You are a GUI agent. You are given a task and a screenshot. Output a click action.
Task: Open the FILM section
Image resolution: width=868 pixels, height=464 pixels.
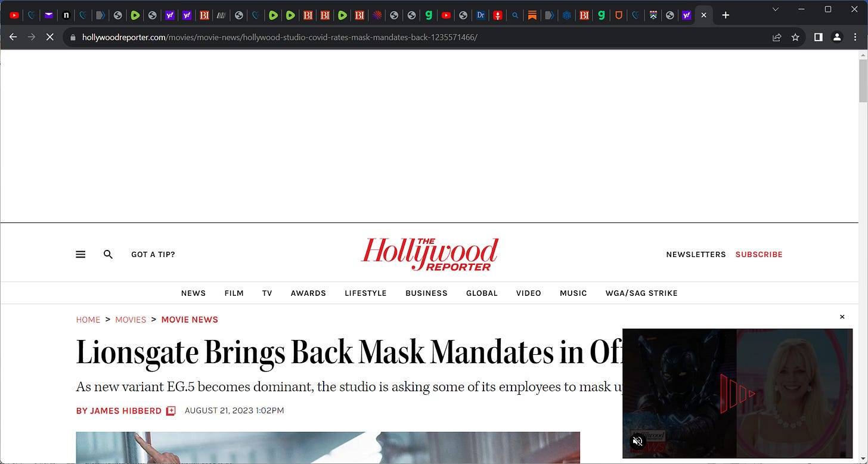(234, 293)
